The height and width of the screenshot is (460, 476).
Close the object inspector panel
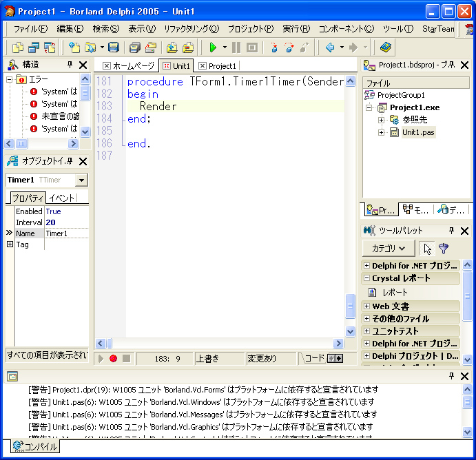(x=83, y=161)
